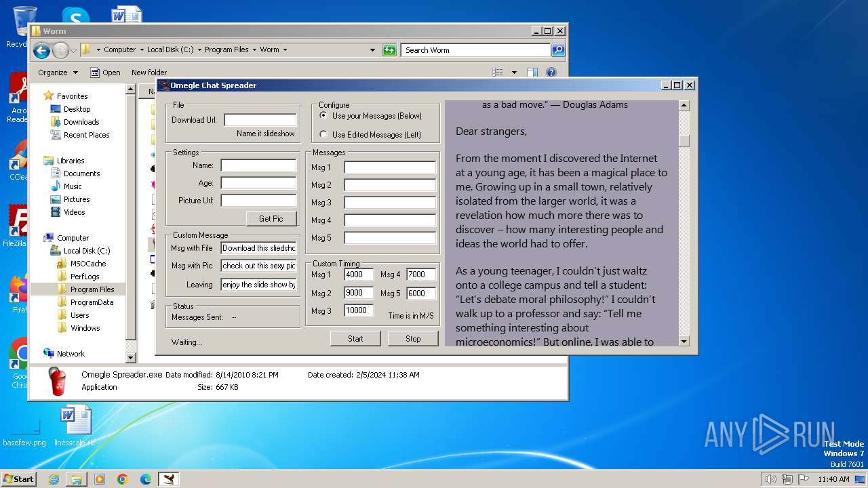868x488 pixels.
Task: Open Windows Media Player from the taskbar
Action: [100, 479]
